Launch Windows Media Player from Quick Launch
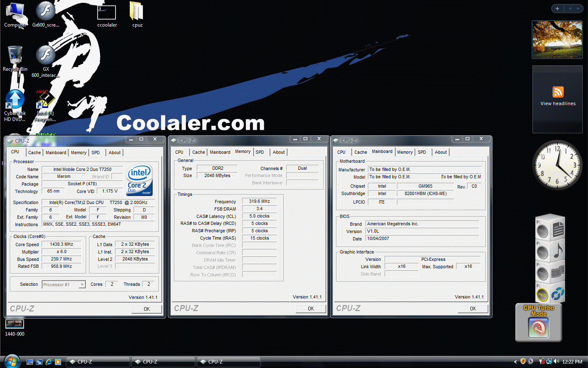Viewport: 588px width, 368px height. 58,362
